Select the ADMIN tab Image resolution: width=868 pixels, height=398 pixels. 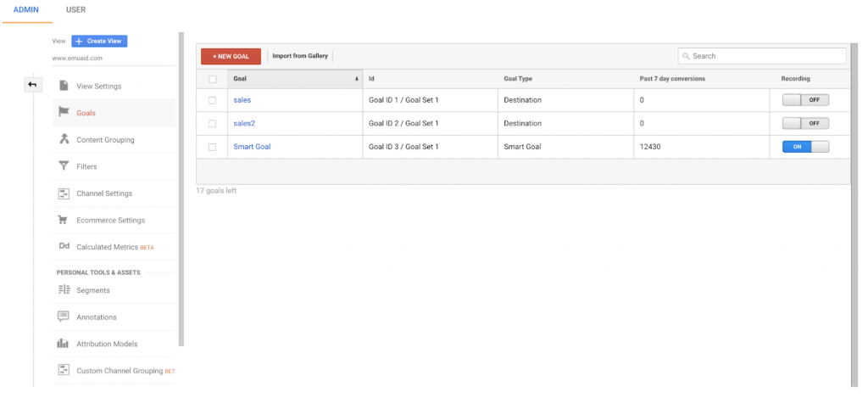click(x=27, y=10)
